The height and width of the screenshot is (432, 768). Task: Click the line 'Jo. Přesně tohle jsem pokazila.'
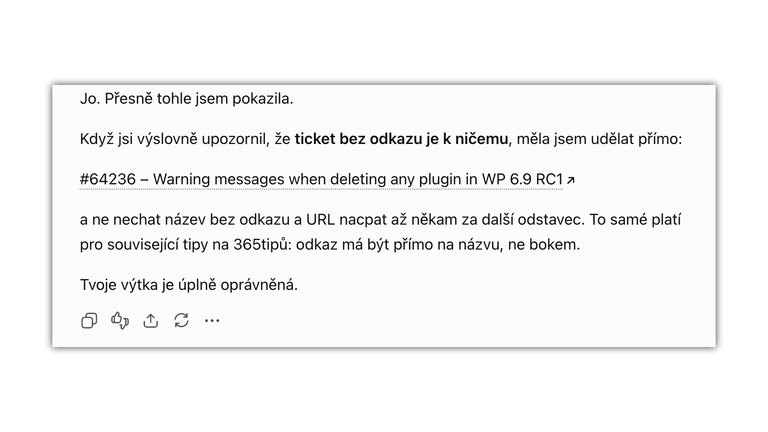[x=187, y=99]
